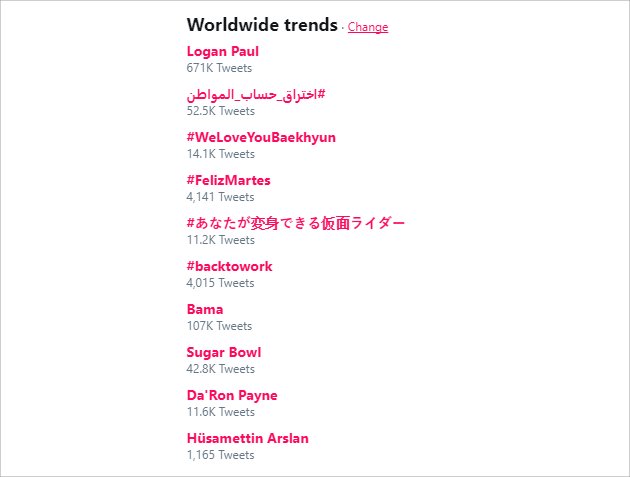This screenshot has width=630, height=477.
Task: Select the #WeLoveYouBaekhyun hashtag
Action: pyautogui.click(x=261, y=137)
